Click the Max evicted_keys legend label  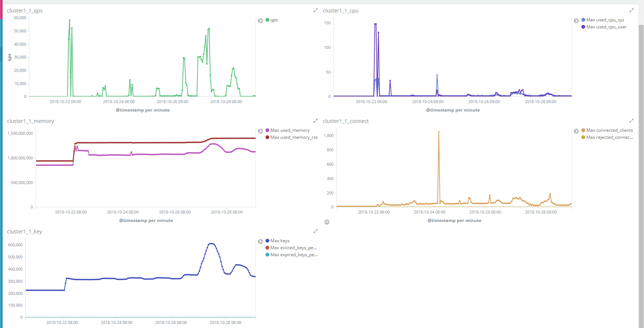tap(293, 248)
